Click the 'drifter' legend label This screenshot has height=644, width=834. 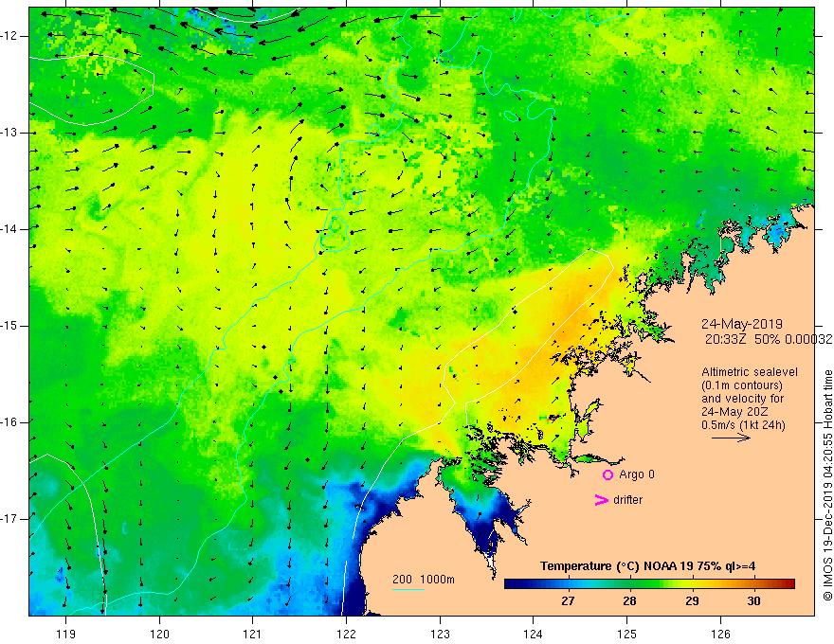tap(627, 499)
